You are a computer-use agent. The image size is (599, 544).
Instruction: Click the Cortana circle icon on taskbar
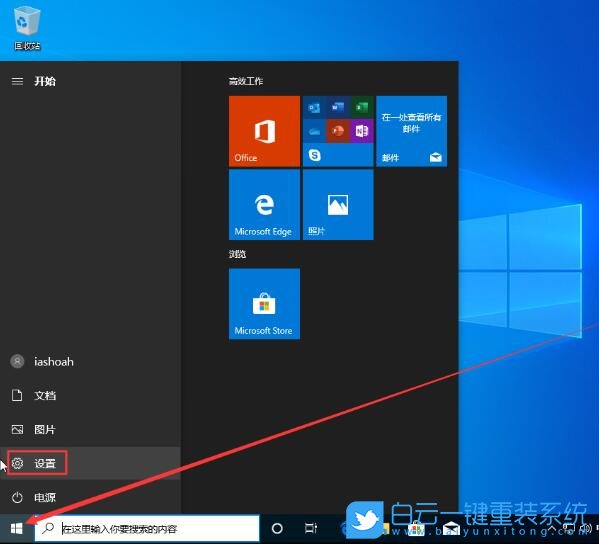[x=277, y=528]
